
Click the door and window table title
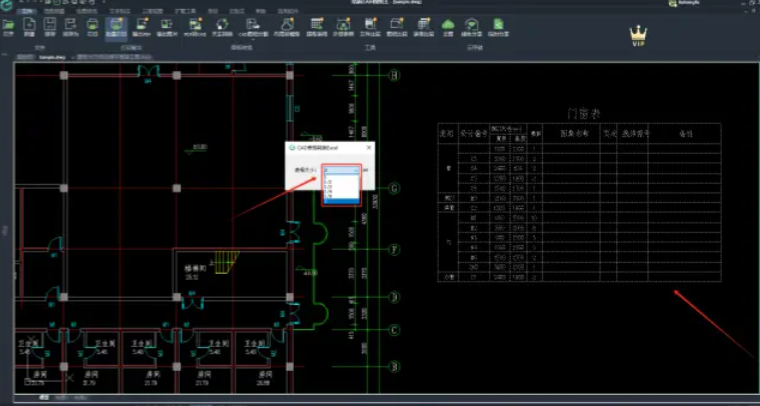coord(582,114)
